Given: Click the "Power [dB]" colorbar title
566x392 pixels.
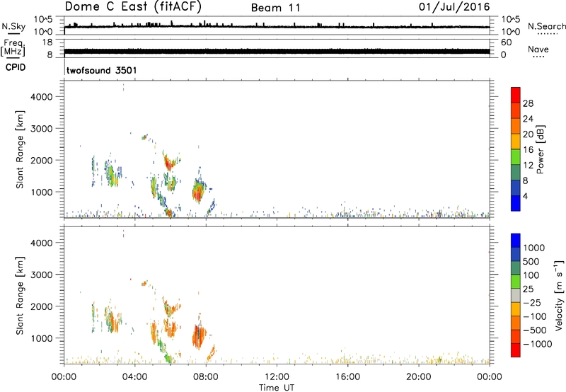Looking at the screenshot, I should coord(540,149).
